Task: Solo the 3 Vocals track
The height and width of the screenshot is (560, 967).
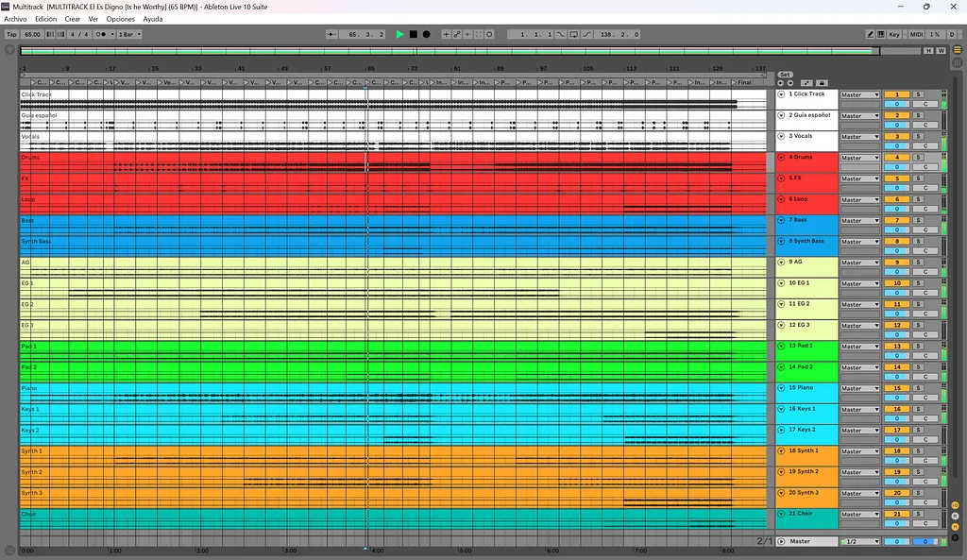Action: click(918, 136)
